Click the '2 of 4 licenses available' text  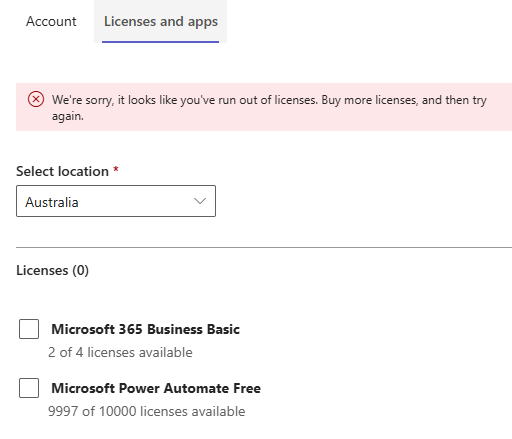click(x=120, y=352)
